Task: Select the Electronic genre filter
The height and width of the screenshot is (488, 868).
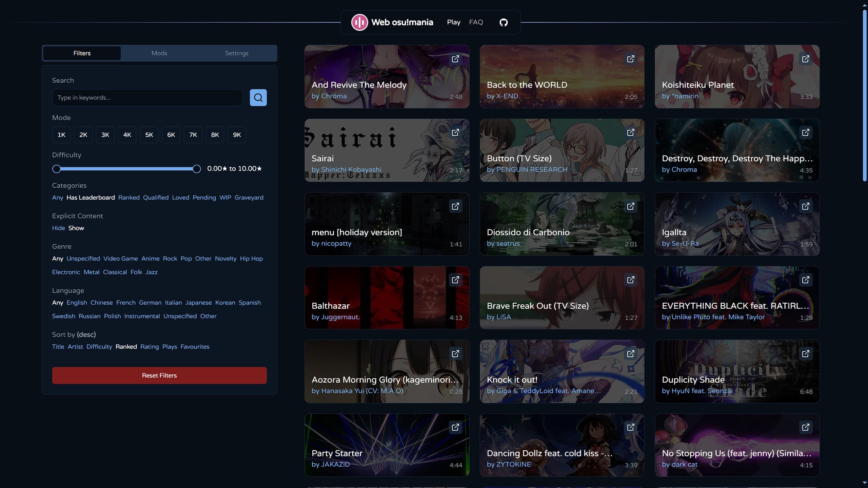Action: tap(66, 272)
